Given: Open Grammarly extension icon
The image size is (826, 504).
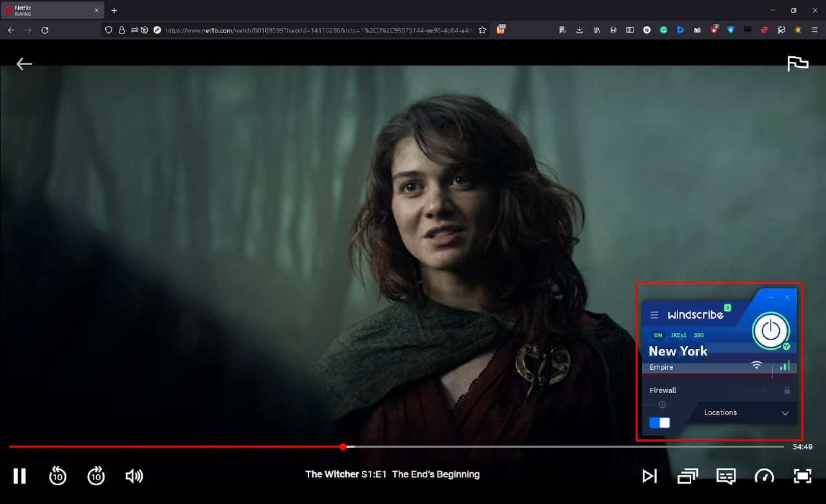Looking at the screenshot, I should [663, 30].
